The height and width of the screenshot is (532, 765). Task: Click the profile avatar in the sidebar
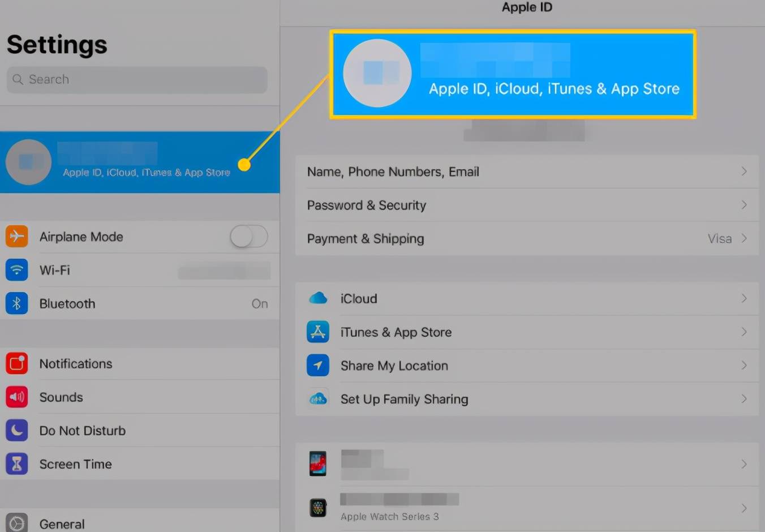pos(28,162)
